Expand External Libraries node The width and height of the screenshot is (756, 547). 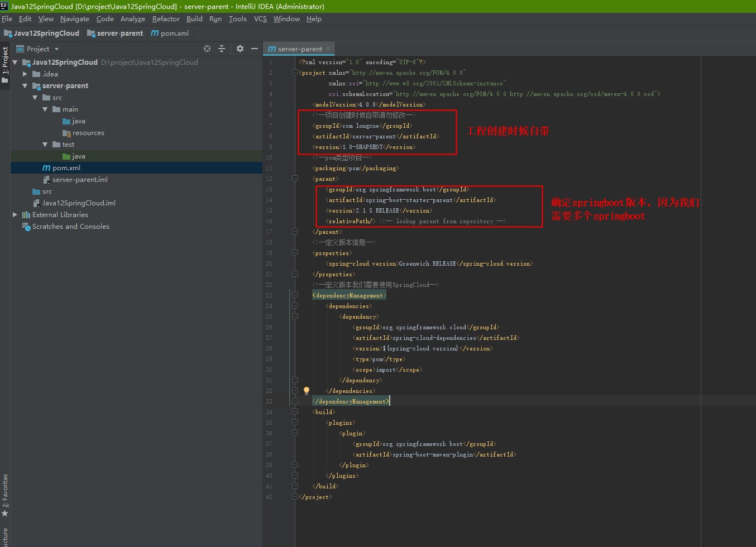[15, 214]
